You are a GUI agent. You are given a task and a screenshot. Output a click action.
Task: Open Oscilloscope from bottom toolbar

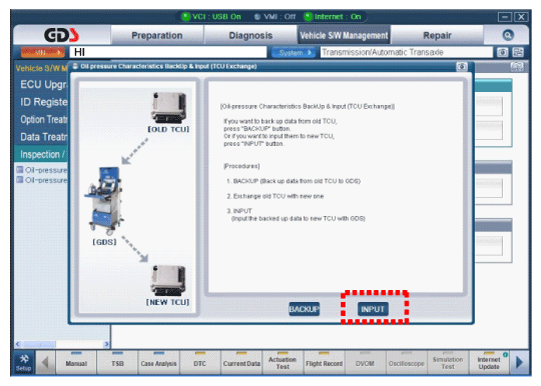click(406, 363)
